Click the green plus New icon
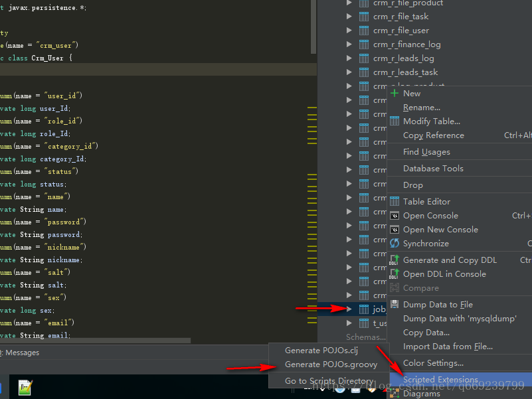This screenshot has width=532, height=399. 395,93
